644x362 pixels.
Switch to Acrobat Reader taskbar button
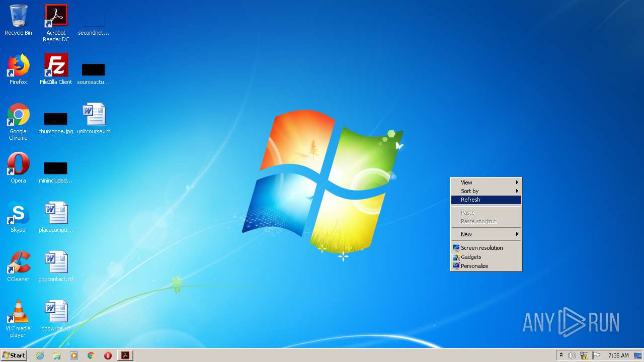point(125,355)
